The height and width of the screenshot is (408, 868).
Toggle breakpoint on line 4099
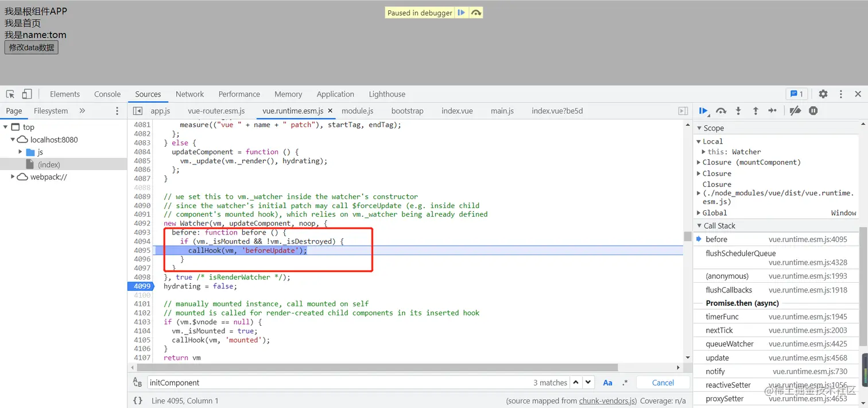[140, 286]
